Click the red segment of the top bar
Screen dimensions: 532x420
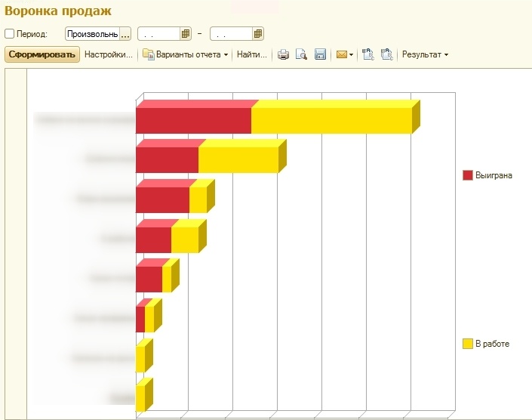(193, 121)
